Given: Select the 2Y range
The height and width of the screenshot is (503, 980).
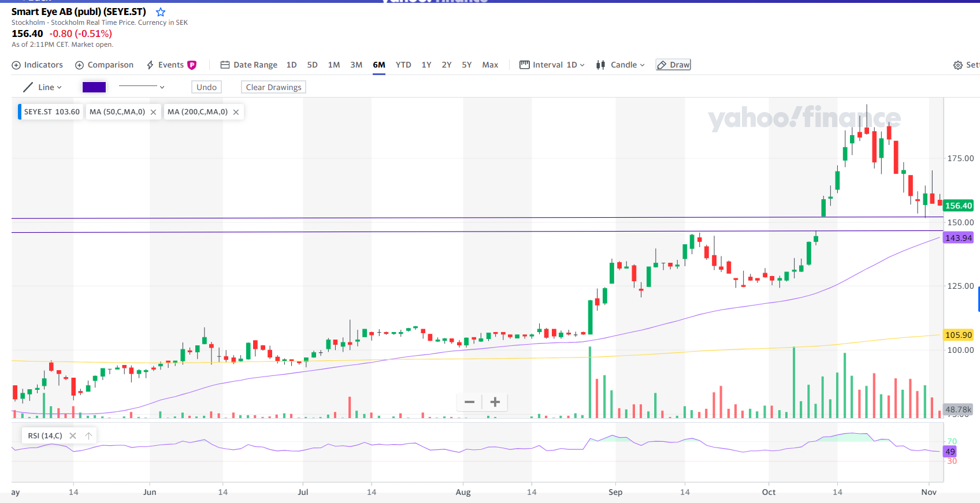Looking at the screenshot, I should point(447,65).
